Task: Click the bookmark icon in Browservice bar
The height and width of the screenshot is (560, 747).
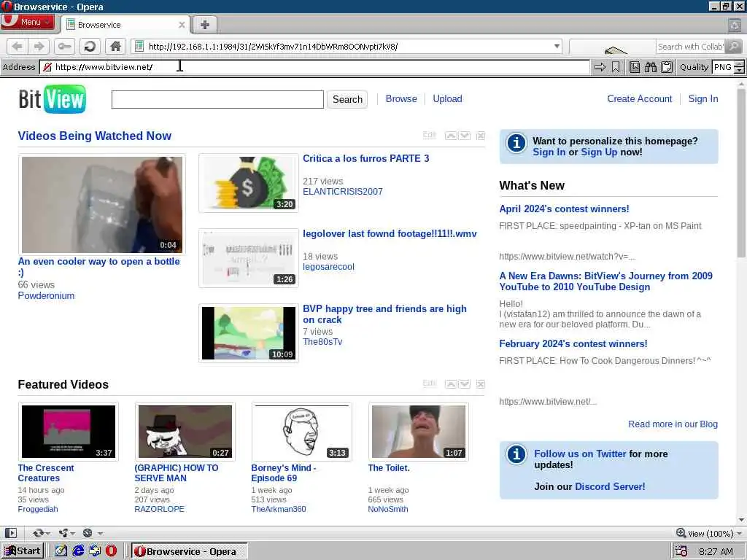Action: click(x=616, y=67)
